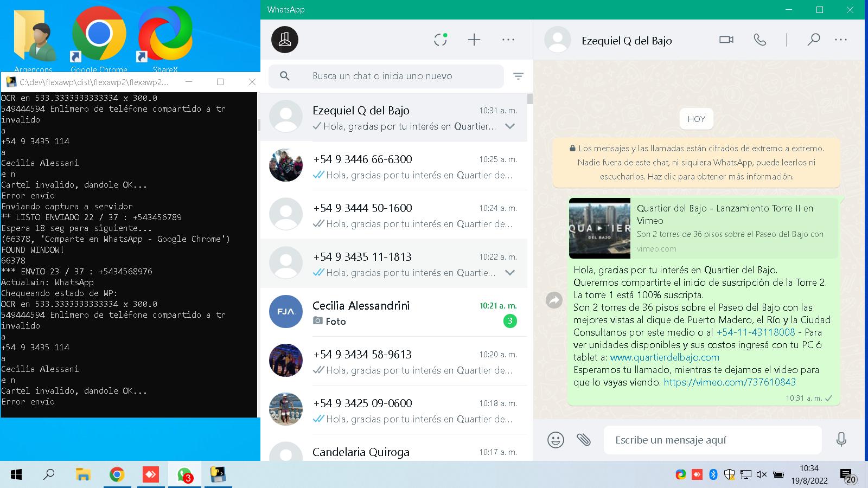Open File Explorer from the taskbar

pyautogui.click(x=83, y=475)
